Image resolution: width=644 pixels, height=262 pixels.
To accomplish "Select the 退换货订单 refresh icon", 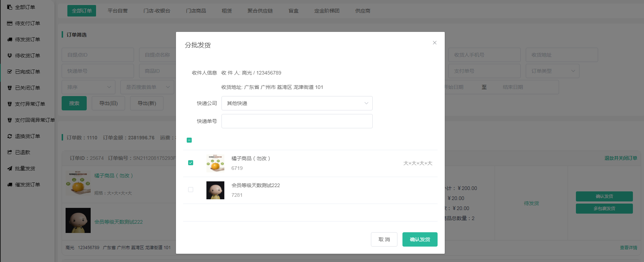I will (10, 136).
